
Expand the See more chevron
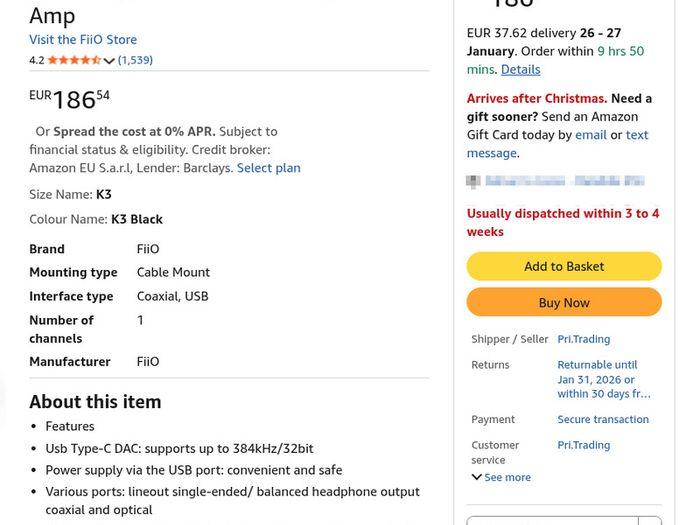click(501, 477)
